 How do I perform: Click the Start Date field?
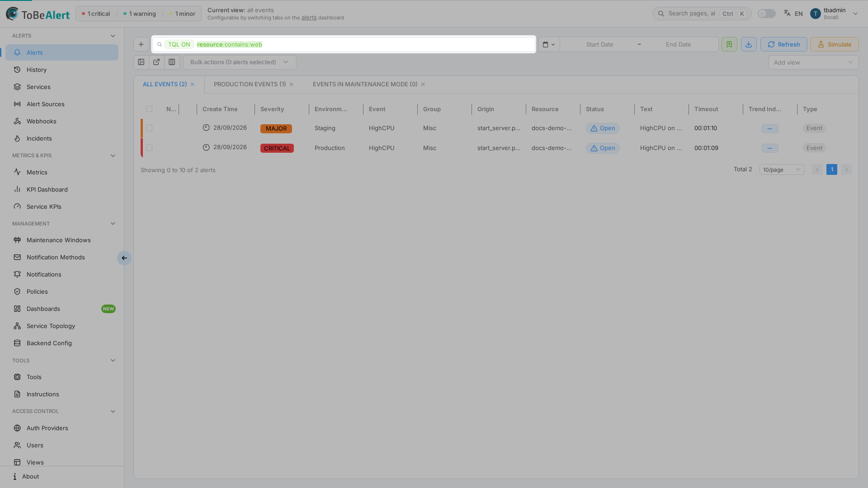point(599,44)
